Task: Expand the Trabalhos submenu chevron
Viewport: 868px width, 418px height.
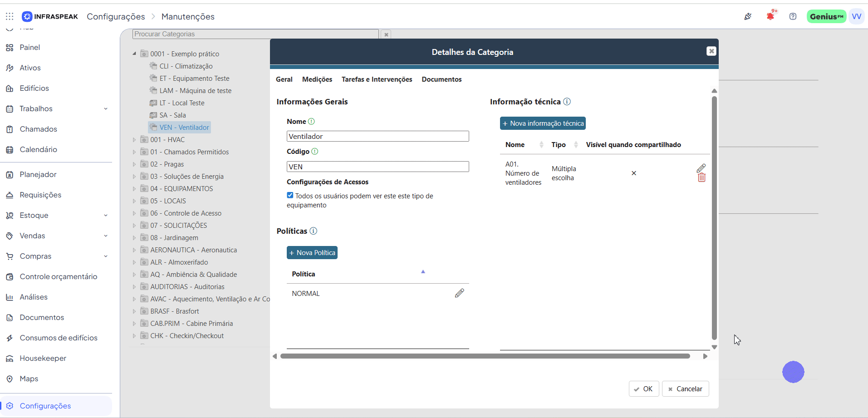Action: (x=106, y=108)
